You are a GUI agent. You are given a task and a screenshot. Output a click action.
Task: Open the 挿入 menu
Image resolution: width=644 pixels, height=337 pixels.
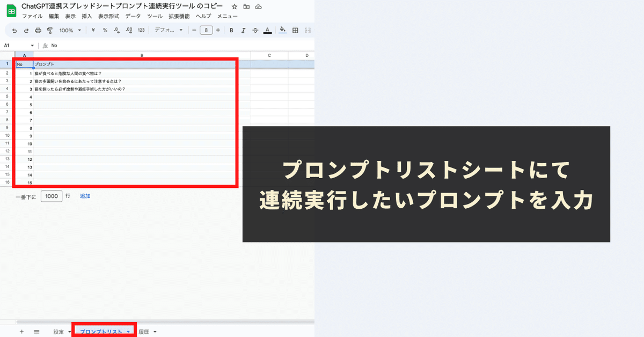pos(87,17)
